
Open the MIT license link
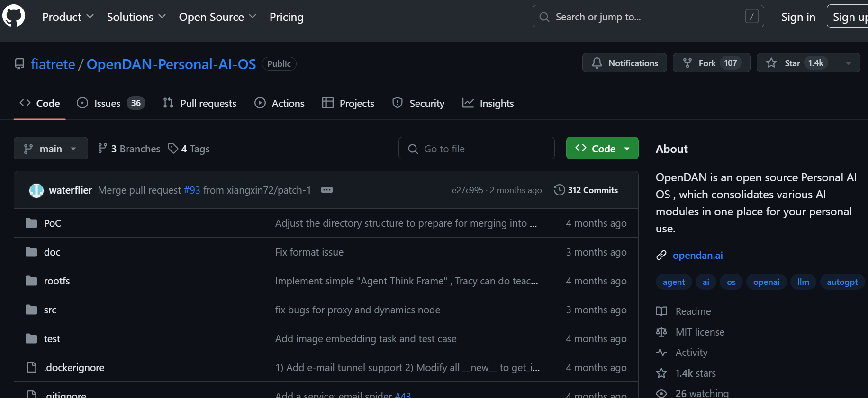pyautogui.click(x=690, y=332)
